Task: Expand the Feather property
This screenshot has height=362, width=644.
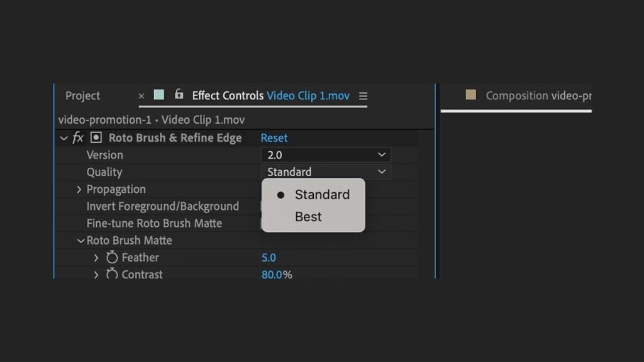Action: coord(96,258)
